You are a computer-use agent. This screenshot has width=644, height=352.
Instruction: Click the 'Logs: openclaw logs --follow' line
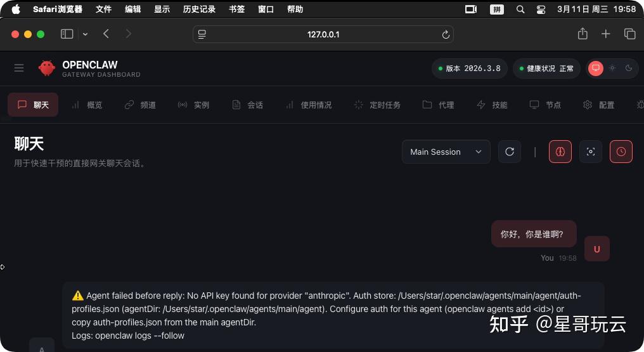pos(128,336)
